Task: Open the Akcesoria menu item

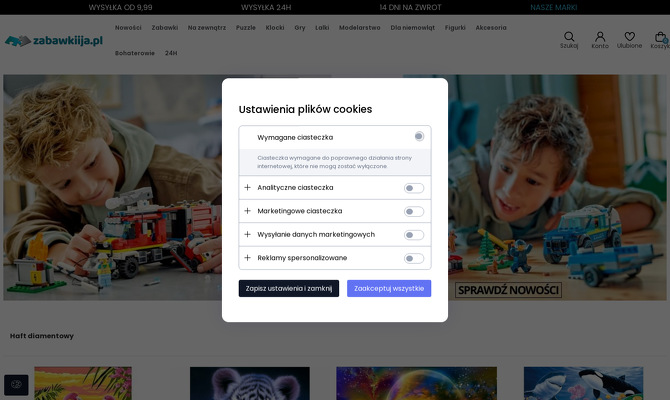Action: pos(491,28)
